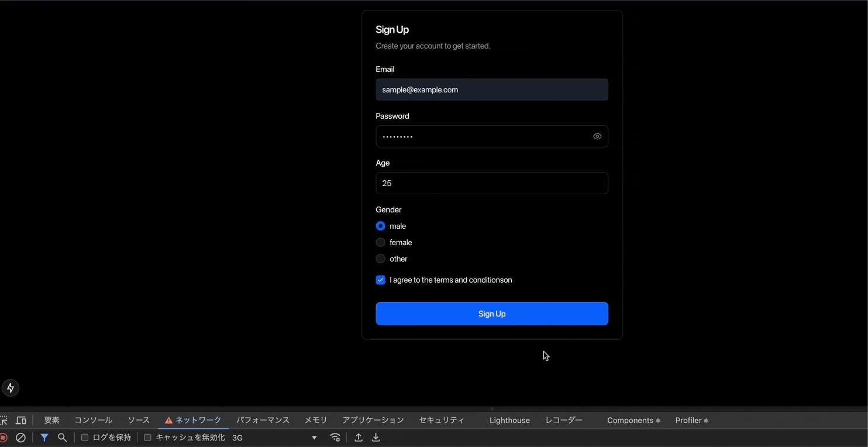Switch to the コンソール tab

point(93,420)
